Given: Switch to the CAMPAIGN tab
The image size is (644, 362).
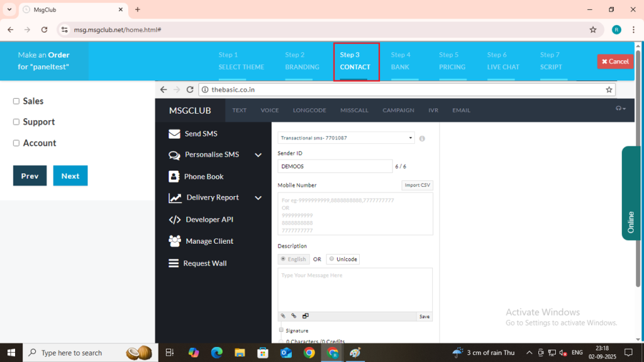Looking at the screenshot, I should pyautogui.click(x=398, y=111).
